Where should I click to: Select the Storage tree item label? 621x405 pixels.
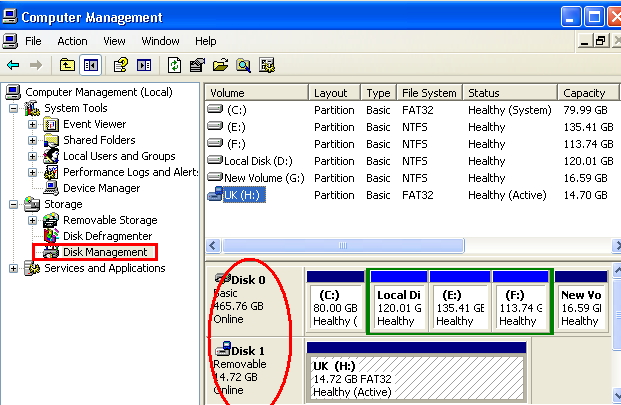pos(63,204)
